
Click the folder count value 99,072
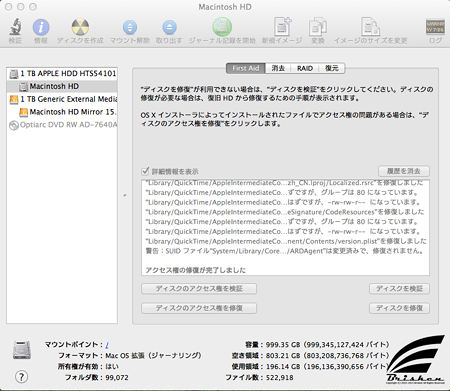(x=117, y=378)
